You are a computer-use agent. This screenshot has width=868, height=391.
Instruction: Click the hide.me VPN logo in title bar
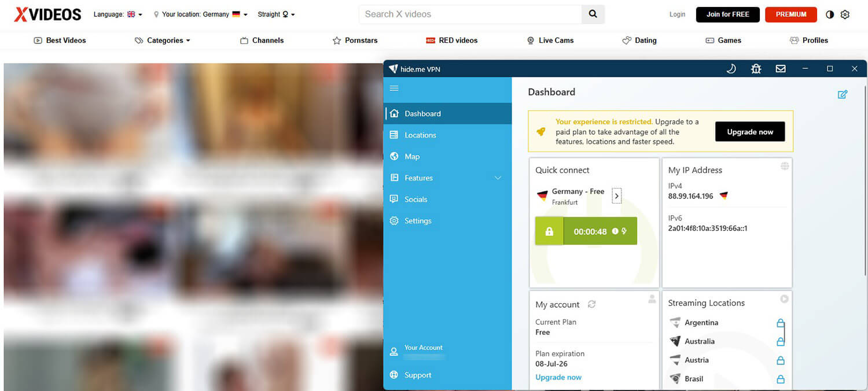pyautogui.click(x=393, y=69)
